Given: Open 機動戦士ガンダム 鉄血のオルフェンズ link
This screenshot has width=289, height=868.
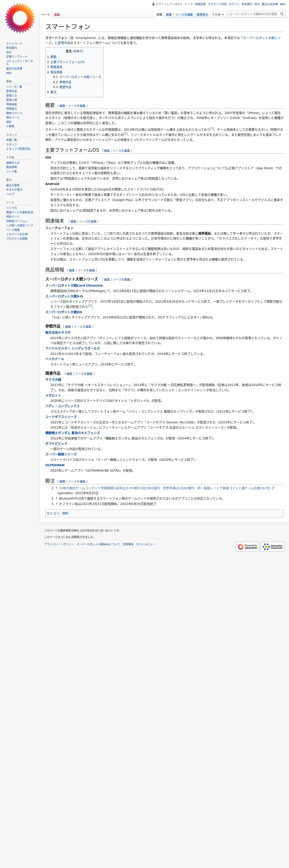Looking at the screenshot, I should point(73,433).
